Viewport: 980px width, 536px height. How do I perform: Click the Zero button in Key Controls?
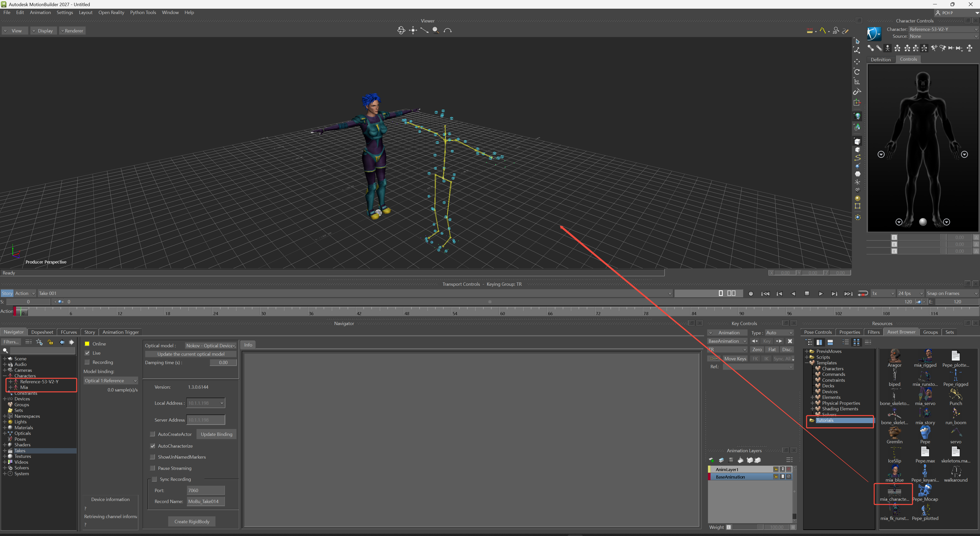pyautogui.click(x=757, y=350)
